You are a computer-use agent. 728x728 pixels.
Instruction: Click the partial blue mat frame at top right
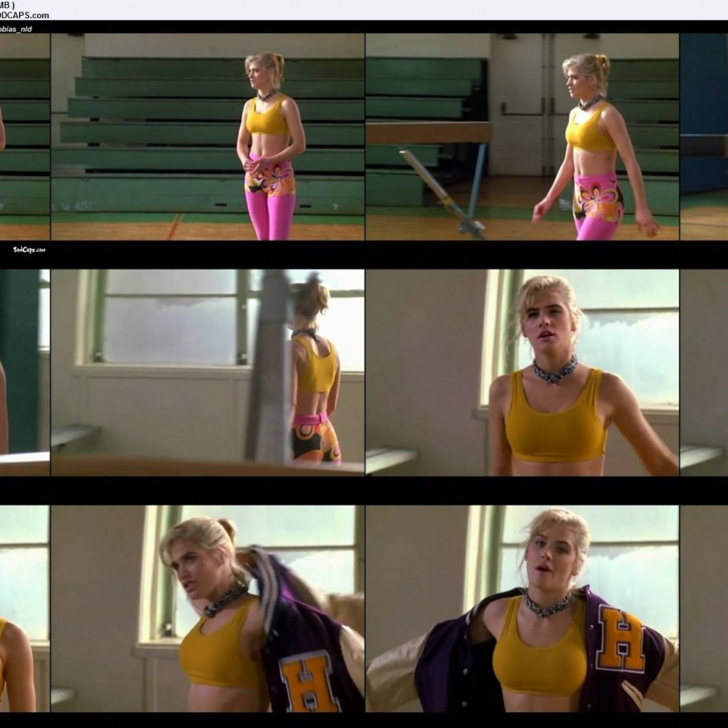coord(703,136)
